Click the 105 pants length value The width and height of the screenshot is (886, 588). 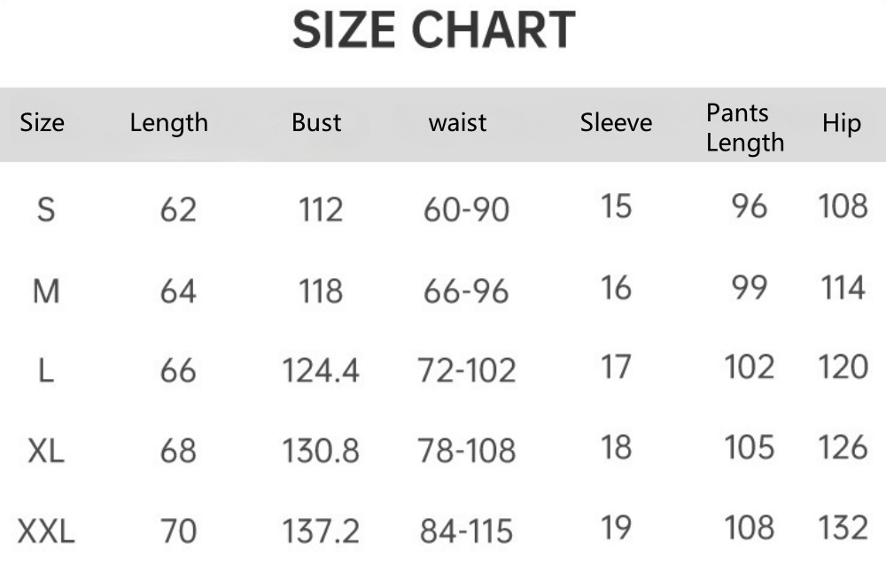coord(750,447)
